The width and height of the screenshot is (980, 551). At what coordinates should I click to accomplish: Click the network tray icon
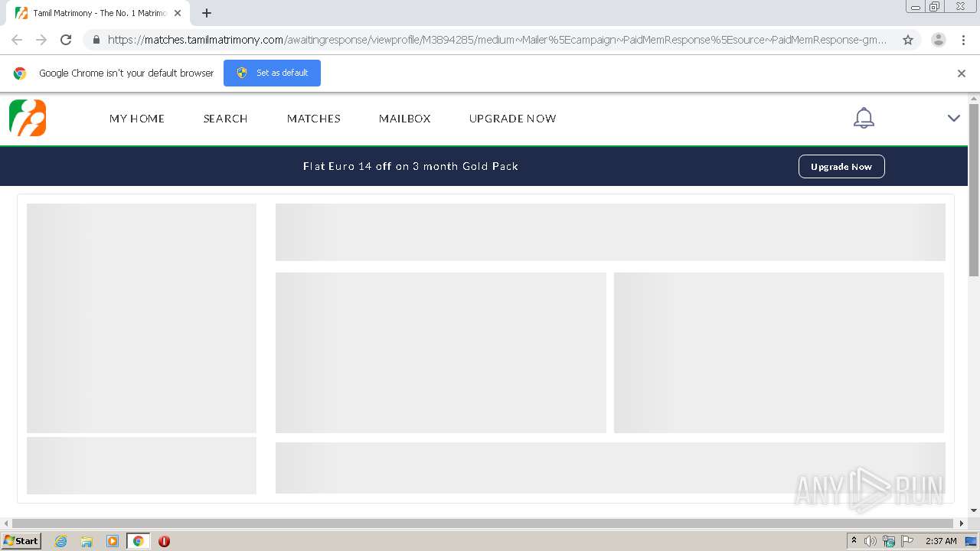pyautogui.click(x=889, y=541)
